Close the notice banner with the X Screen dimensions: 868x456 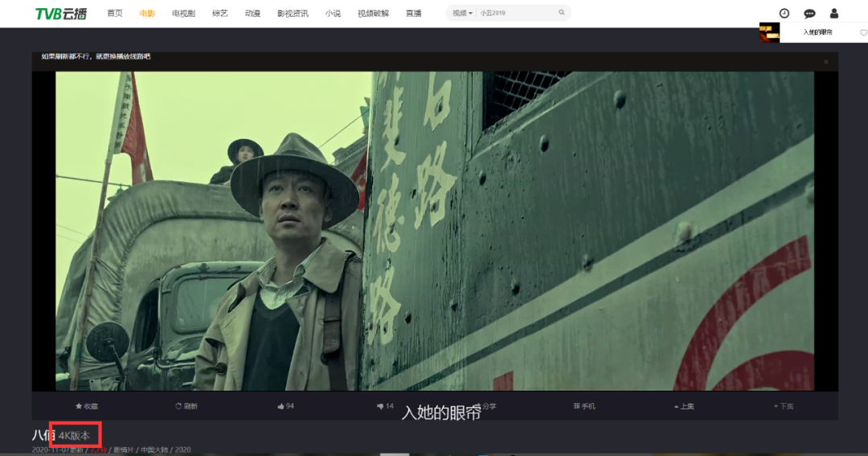click(825, 62)
